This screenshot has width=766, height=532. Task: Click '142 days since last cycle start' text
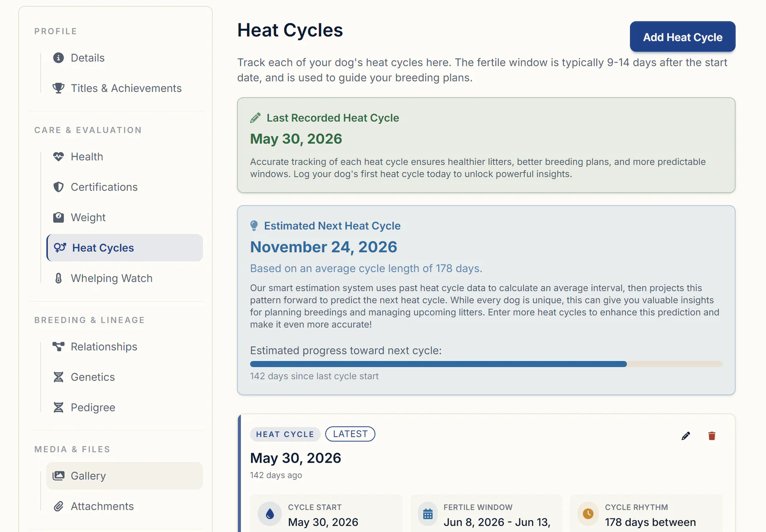point(314,376)
